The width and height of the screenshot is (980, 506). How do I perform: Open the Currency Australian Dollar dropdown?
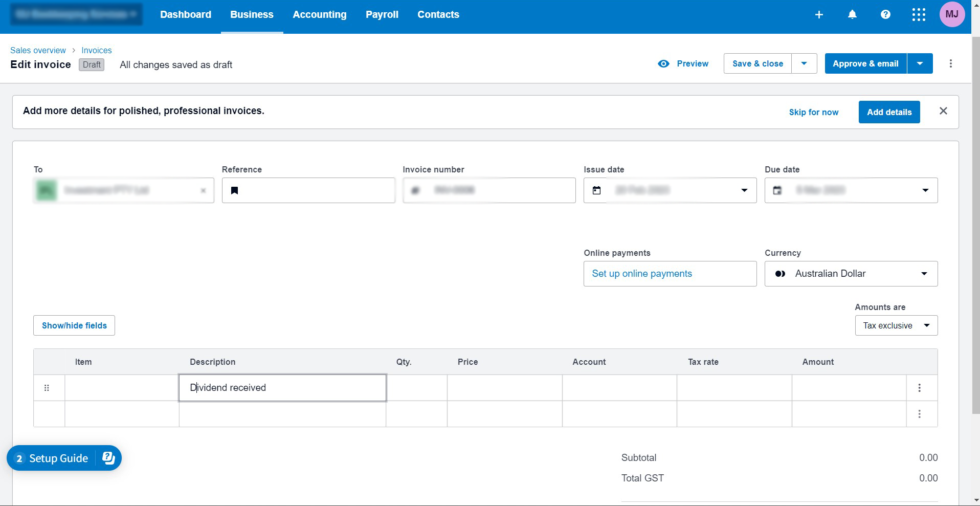[851, 274]
